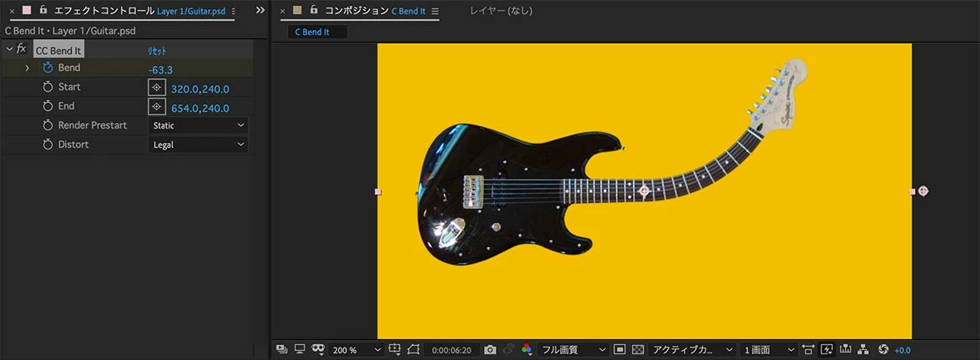
Task: Click the Start point crosshair picker
Action: tap(156, 88)
